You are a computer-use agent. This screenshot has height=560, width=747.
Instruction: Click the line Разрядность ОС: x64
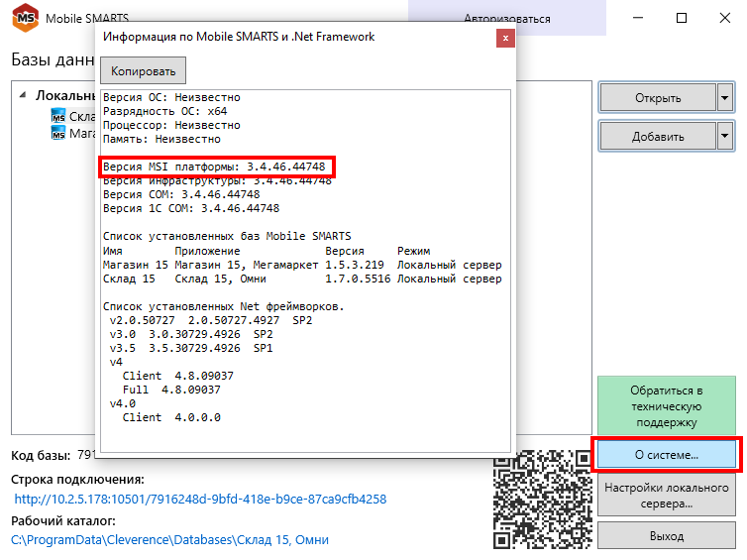164,111
